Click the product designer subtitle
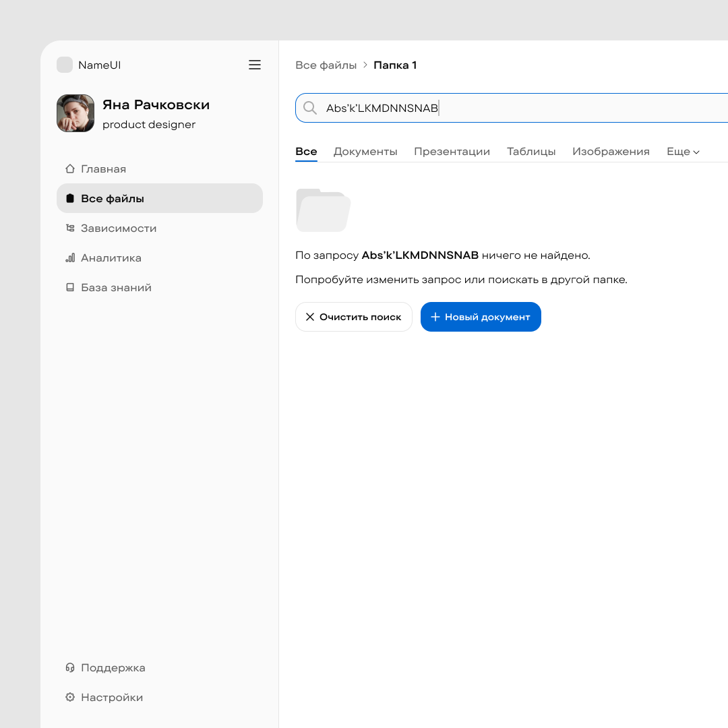This screenshot has width=728, height=728. coord(149,125)
